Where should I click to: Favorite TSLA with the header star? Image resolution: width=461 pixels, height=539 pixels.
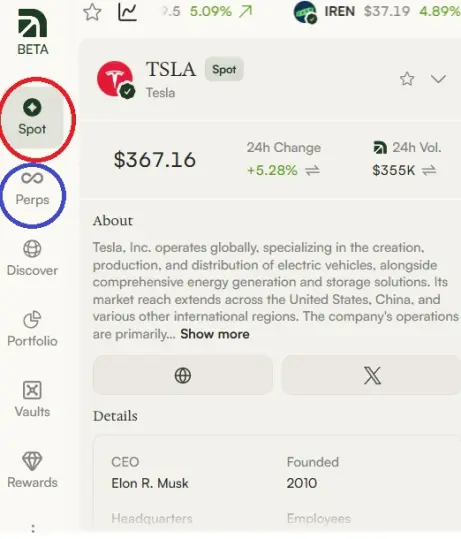[407, 79]
